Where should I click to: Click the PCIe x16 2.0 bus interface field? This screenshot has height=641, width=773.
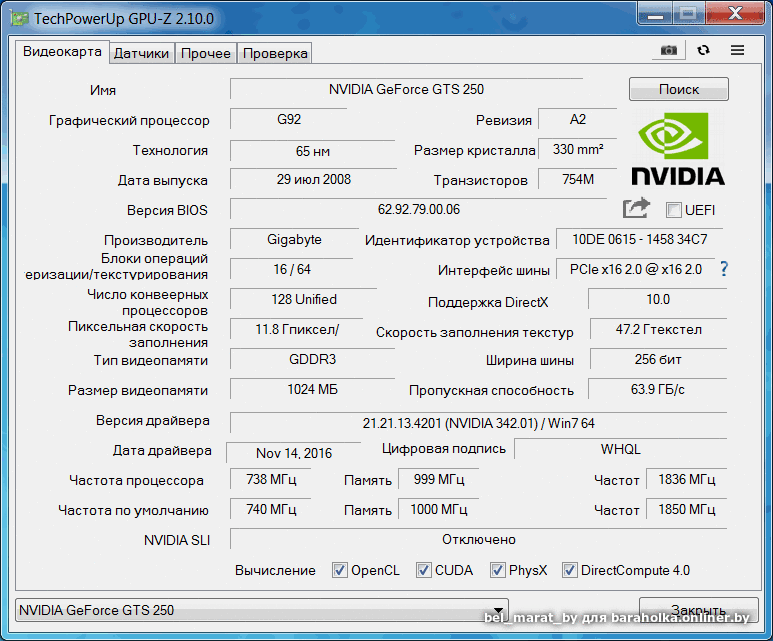pyautogui.click(x=635, y=269)
